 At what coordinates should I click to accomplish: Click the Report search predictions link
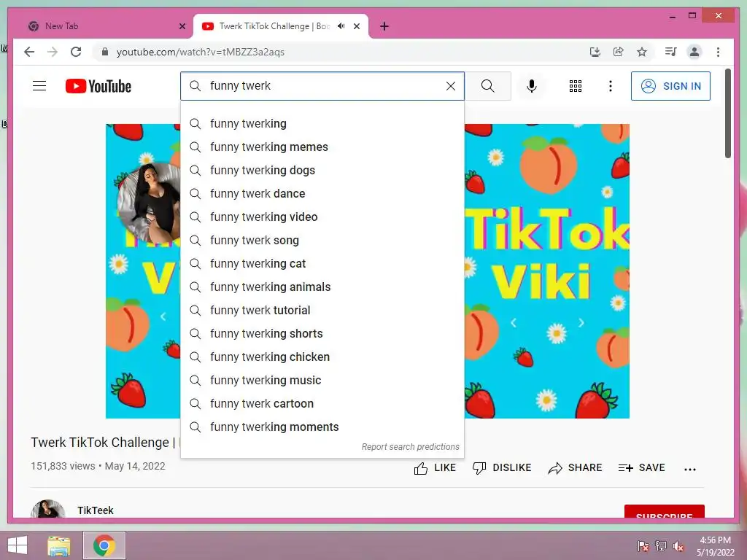pyautogui.click(x=410, y=447)
